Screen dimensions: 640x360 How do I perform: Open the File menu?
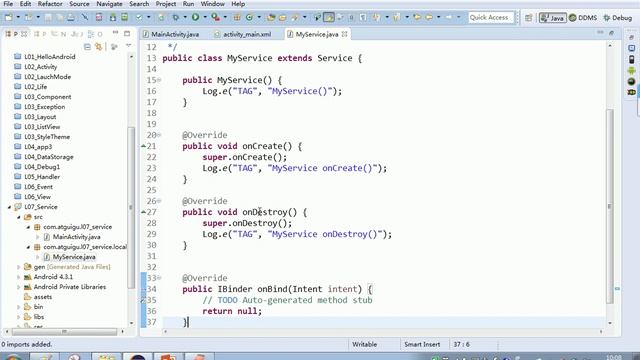[x=8, y=4]
